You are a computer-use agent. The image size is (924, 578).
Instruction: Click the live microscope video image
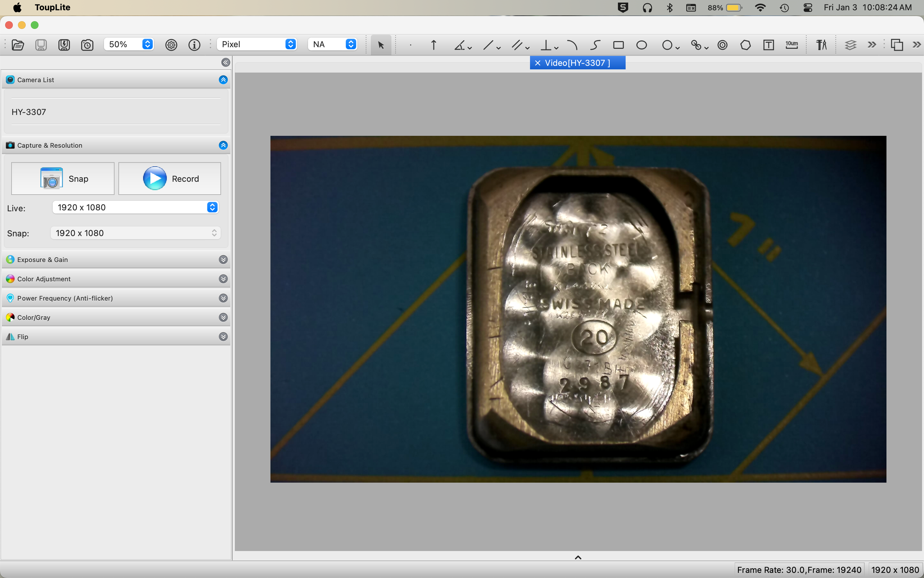pyautogui.click(x=578, y=309)
